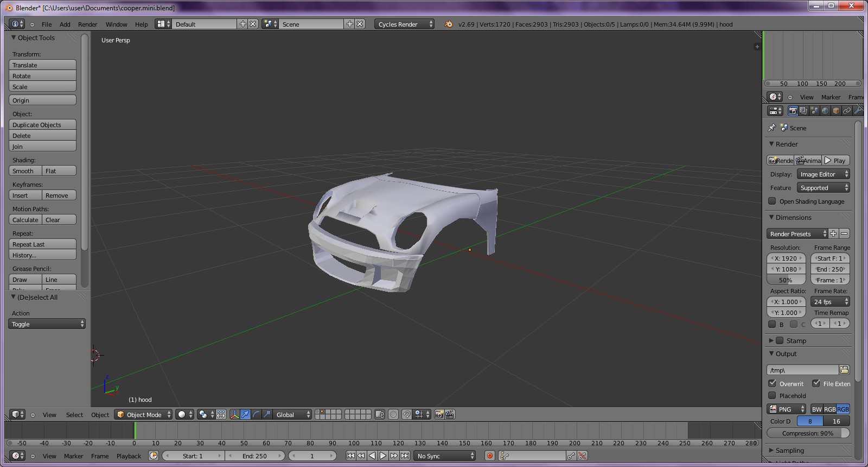This screenshot has height=467, width=868.
Task: Select BW color mode
Action: coord(816,409)
